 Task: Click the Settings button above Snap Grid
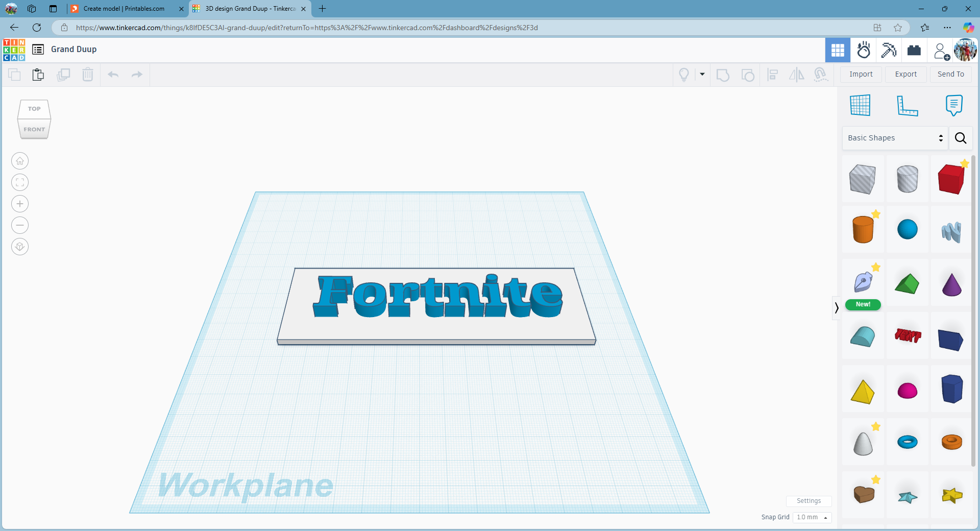pos(809,501)
